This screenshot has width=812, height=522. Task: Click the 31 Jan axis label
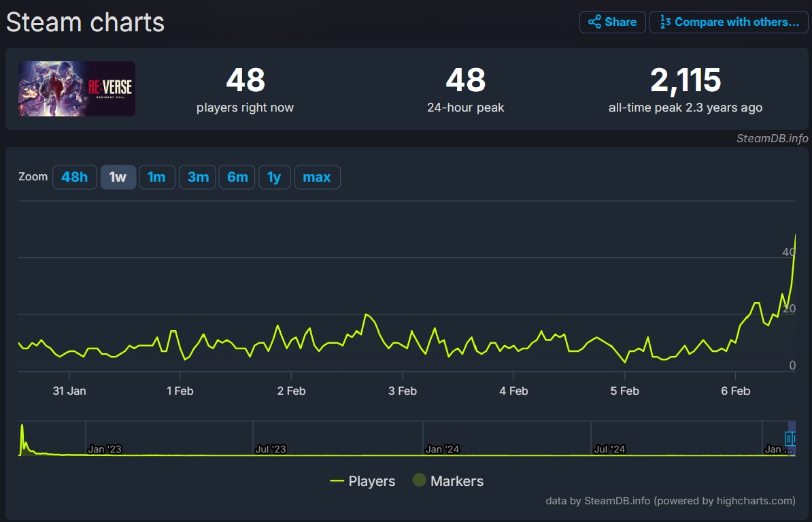(69, 391)
